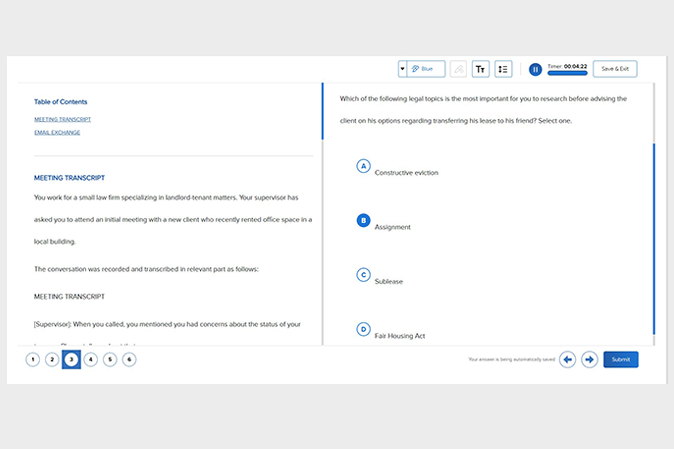
Task: Click the Submit button
Action: (620, 359)
